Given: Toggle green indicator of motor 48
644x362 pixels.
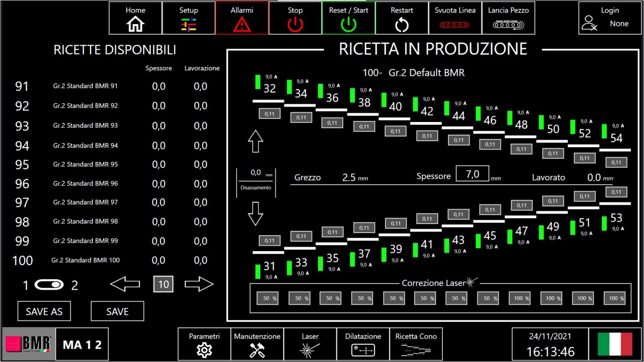Looking at the screenshot, I should (x=510, y=118).
